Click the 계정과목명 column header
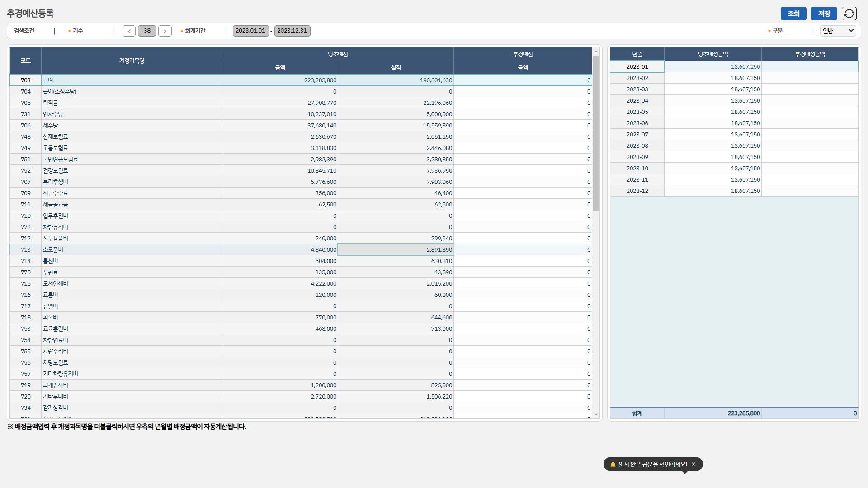Viewport: 868px width, 488px height. [x=132, y=61]
